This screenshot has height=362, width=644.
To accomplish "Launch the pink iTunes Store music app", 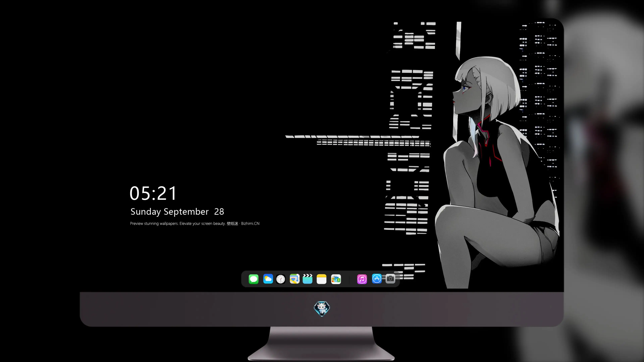I will click(362, 279).
